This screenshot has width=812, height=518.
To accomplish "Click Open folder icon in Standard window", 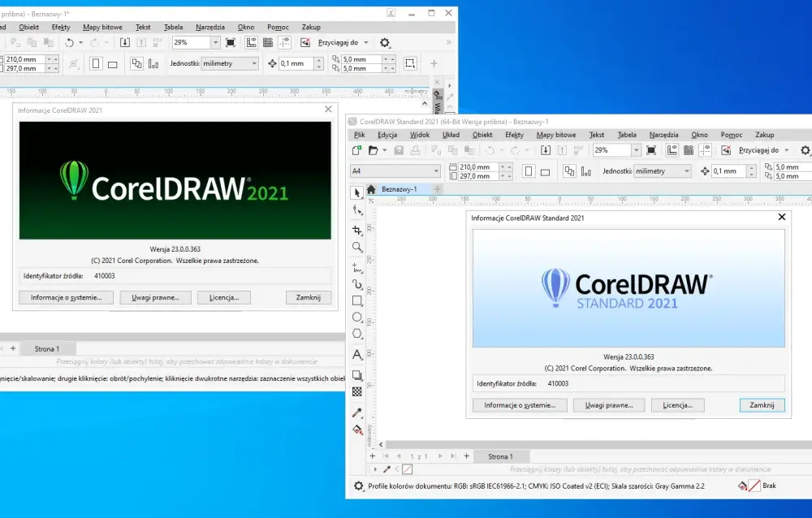I will click(x=373, y=150).
